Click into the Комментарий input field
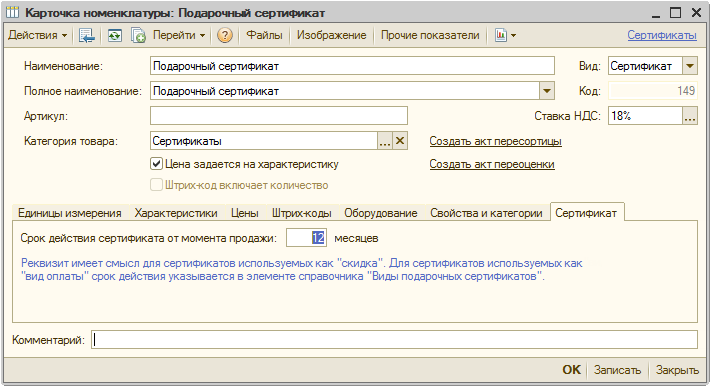This screenshot has width=710, height=386. pos(394,340)
